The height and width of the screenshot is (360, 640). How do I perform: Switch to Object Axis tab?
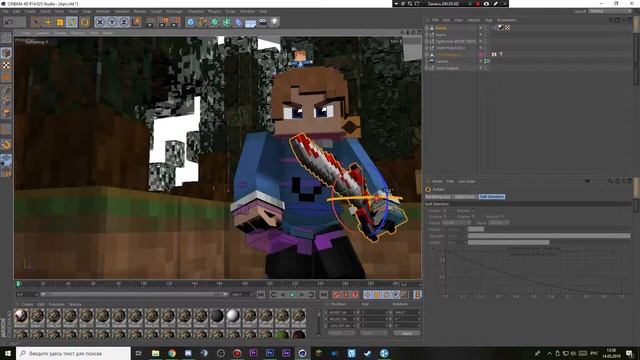[x=465, y=197]
